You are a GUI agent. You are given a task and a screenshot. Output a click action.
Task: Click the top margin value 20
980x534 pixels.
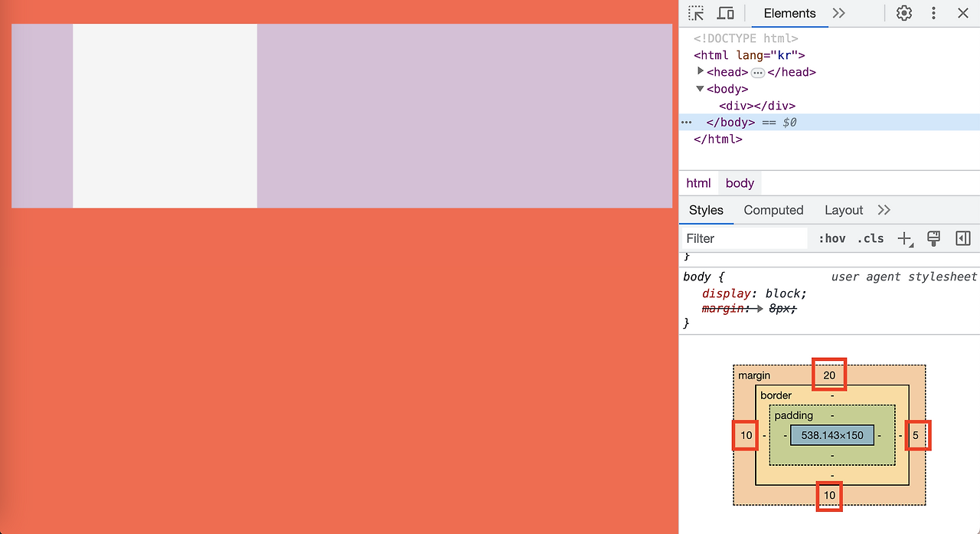point(829,375)
